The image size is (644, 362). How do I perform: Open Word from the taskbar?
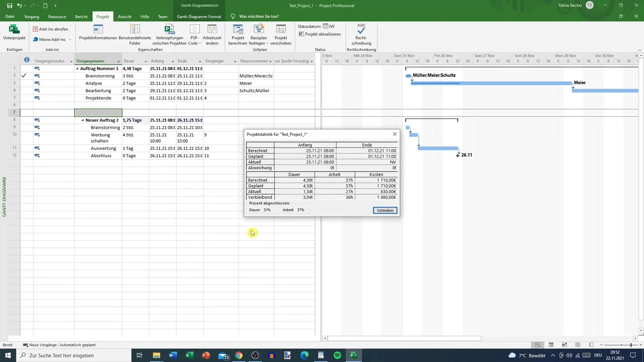coord(173,355)
